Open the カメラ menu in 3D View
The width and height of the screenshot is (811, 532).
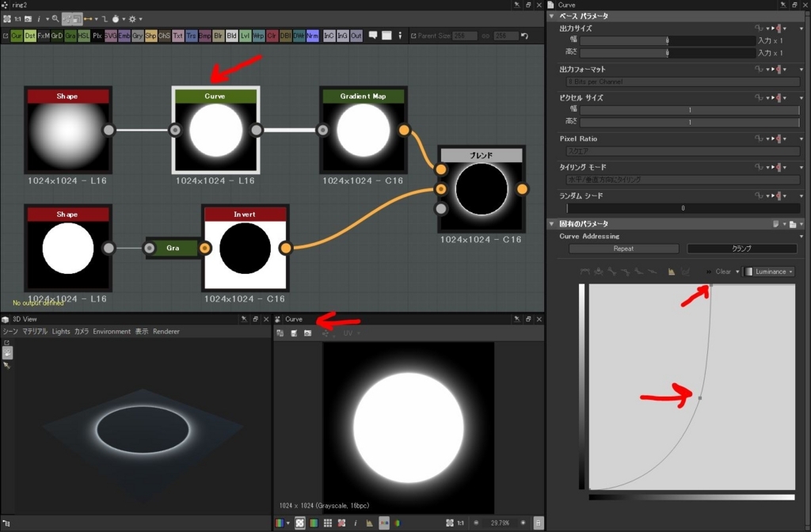click(x=82, y=332)
